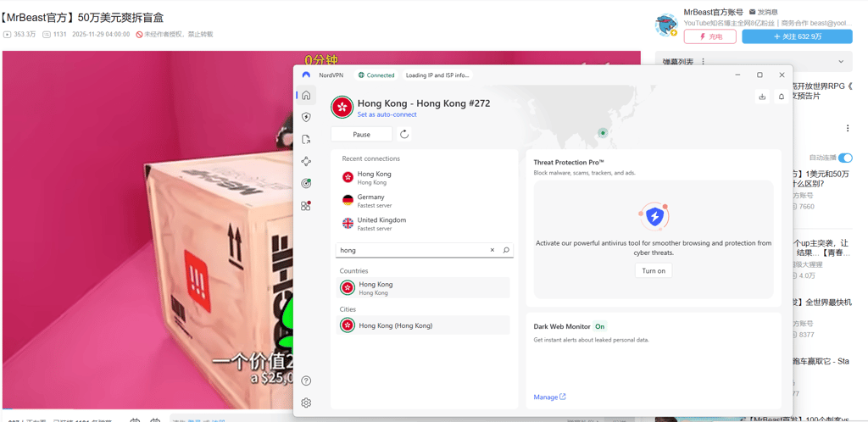The height and width of the screenshot is (422, 868).
Task: Click the 发消息 envelope message link
Action: (x=764, y=12)
